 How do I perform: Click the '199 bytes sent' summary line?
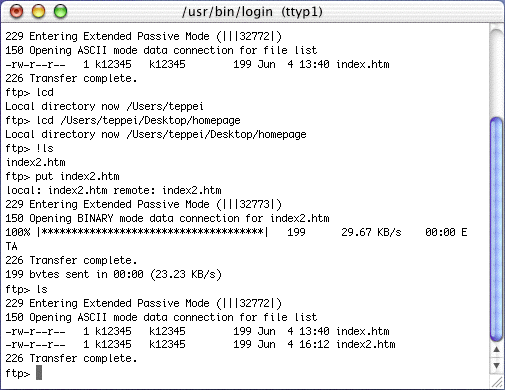point(113,274)
